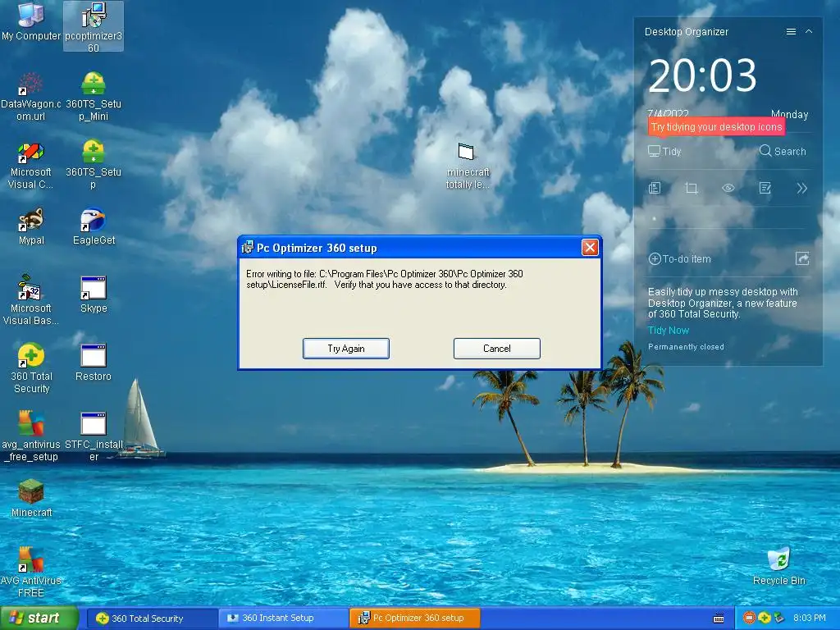This screenshot has height=630, width=840.
Task: Select the Restoro desktop icon
Action: tap(94, 363)
